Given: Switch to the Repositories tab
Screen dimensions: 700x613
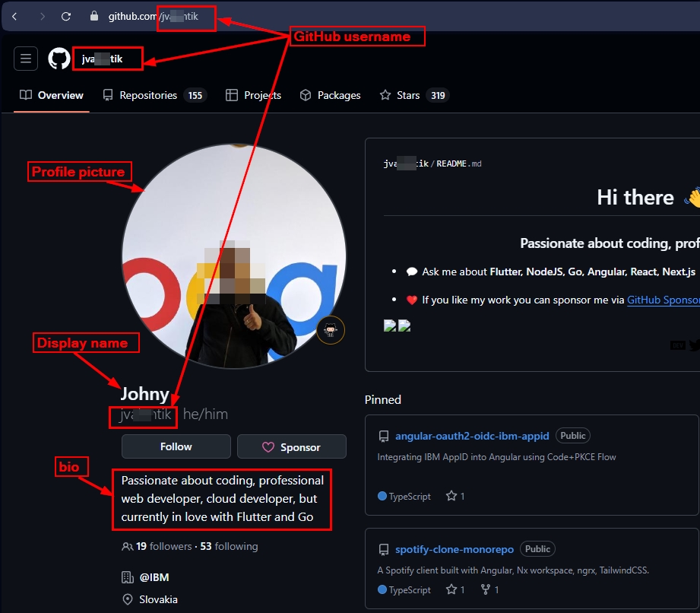Looking at the screenshot, I should click(x=148, y=95).
